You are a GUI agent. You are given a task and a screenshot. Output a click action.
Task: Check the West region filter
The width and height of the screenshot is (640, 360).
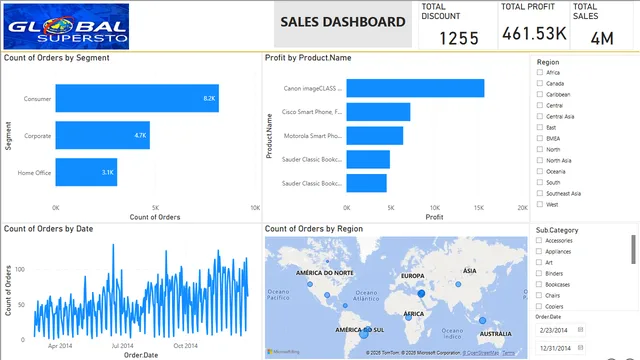540,204
